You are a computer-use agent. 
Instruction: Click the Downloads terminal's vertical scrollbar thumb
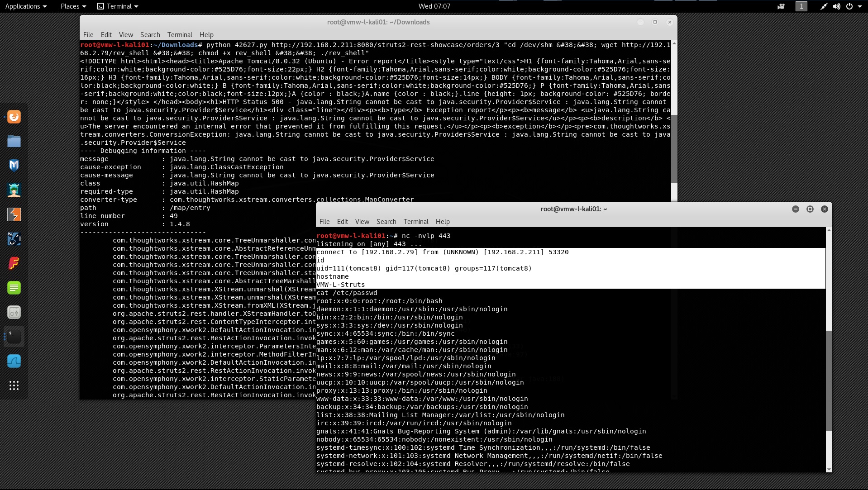[x=674, y=149]
